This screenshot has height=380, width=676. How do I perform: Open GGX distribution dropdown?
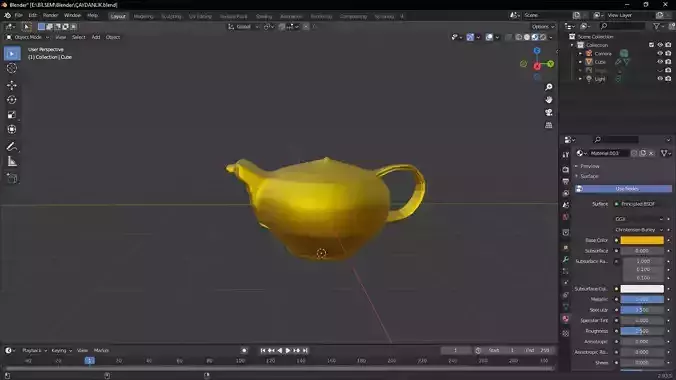coord(639,219)
